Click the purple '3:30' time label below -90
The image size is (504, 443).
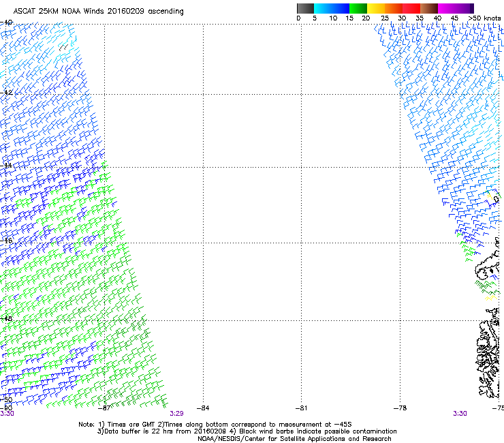click(x=7, y=414)
